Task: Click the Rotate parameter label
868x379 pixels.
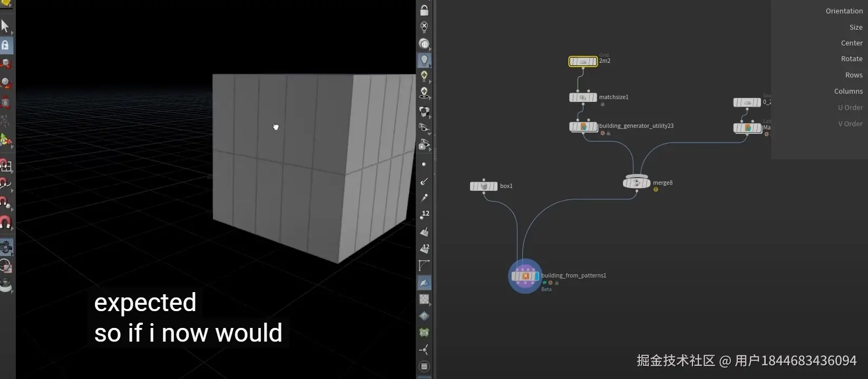Action: pyautogui.click(x=852, y=59)
